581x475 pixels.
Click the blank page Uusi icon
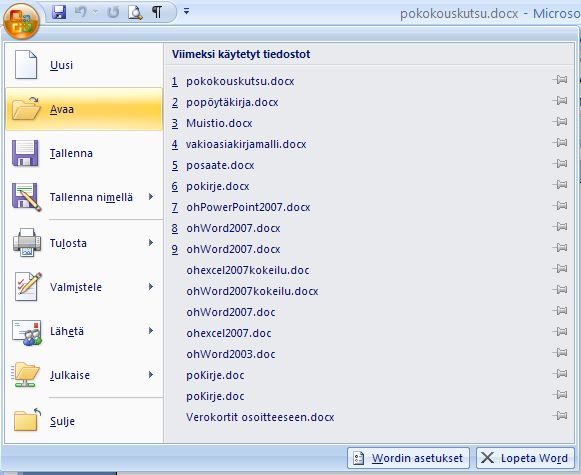tap(26, 65)
